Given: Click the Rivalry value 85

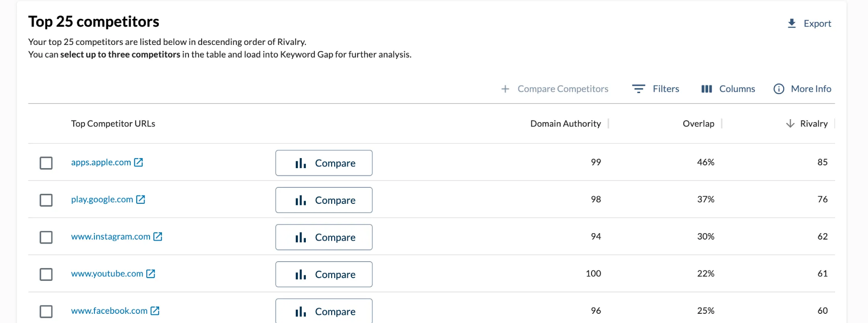Looking at the screenshot, I should [823, 162].
